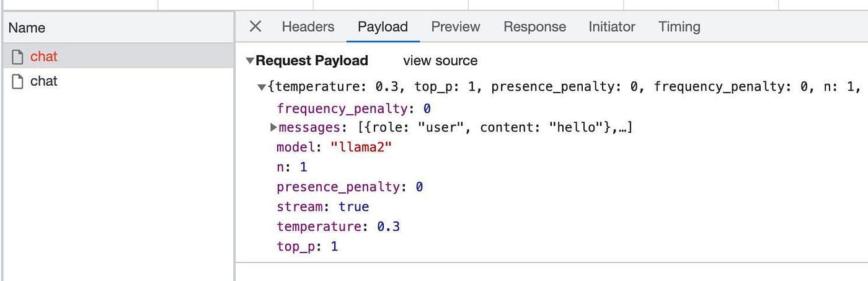Select the second chat request
The height and width of the screenshot is (281, 868).
point(43,81)
